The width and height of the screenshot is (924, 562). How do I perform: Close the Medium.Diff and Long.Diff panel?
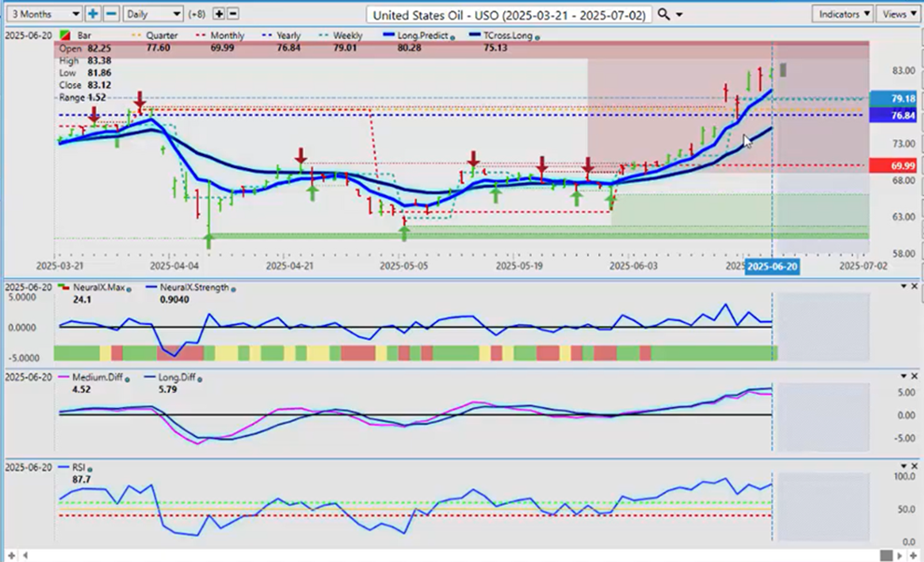[915, 375]
